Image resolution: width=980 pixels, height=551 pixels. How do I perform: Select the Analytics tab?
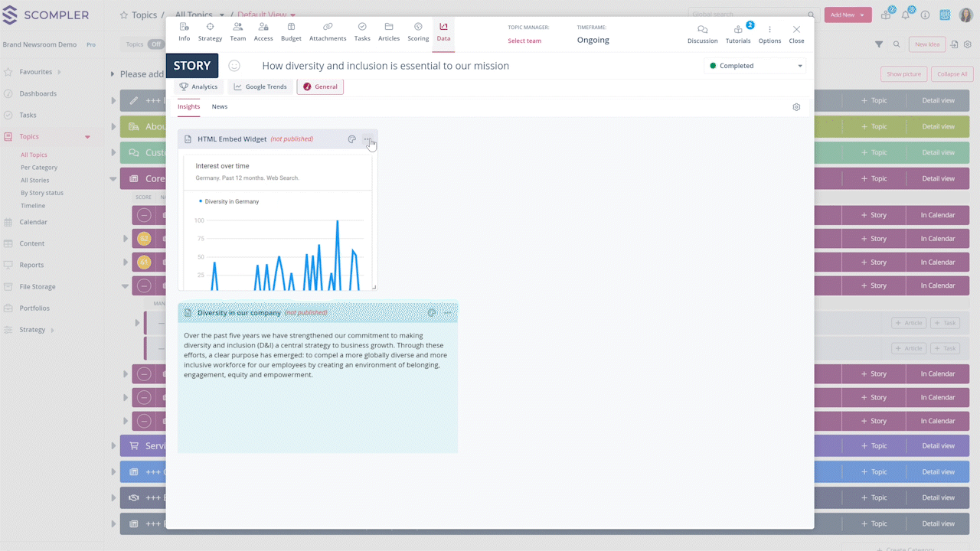click(x=199, y=86)
